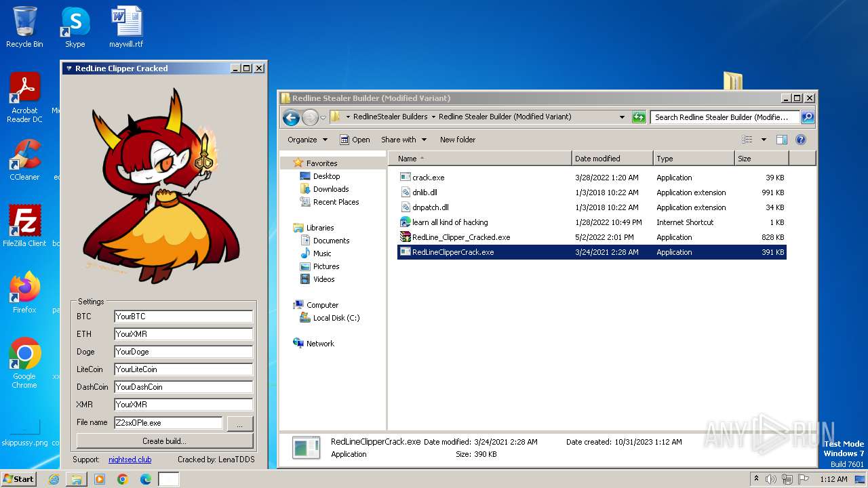The image size is (868, 488).
Task: Open Chrome from the taskbar
Action: pos(122,479)
